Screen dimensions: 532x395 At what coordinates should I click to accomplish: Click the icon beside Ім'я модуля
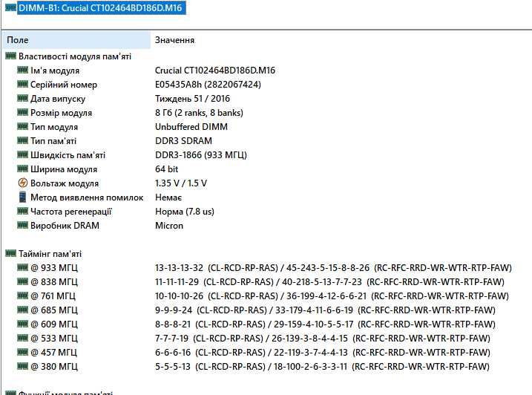tap(22, 70)
